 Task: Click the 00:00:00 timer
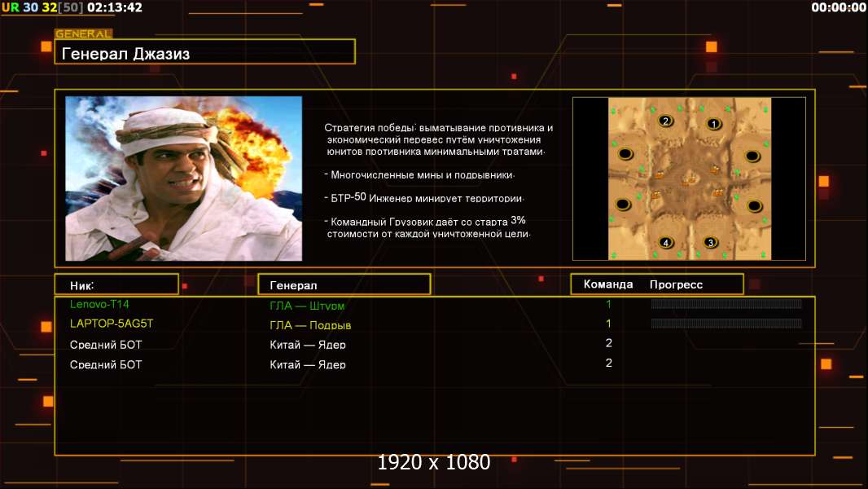click(x=839, y=7)
